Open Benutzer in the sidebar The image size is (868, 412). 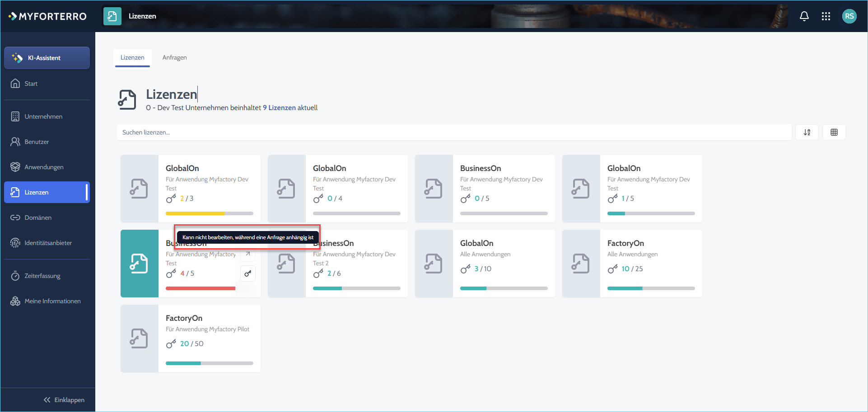pyautogui.click(x=47, y=142)
